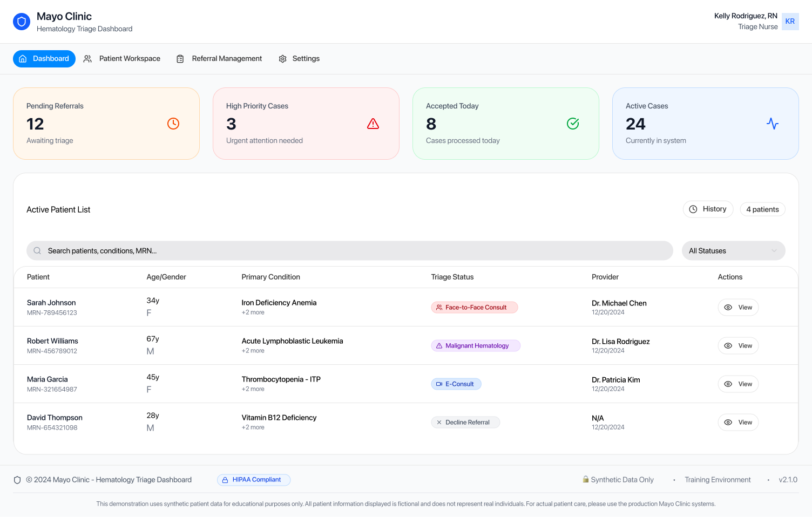Click the KR user avatar
This screenshot has height=517, width=812.
[x=790, y=22]
